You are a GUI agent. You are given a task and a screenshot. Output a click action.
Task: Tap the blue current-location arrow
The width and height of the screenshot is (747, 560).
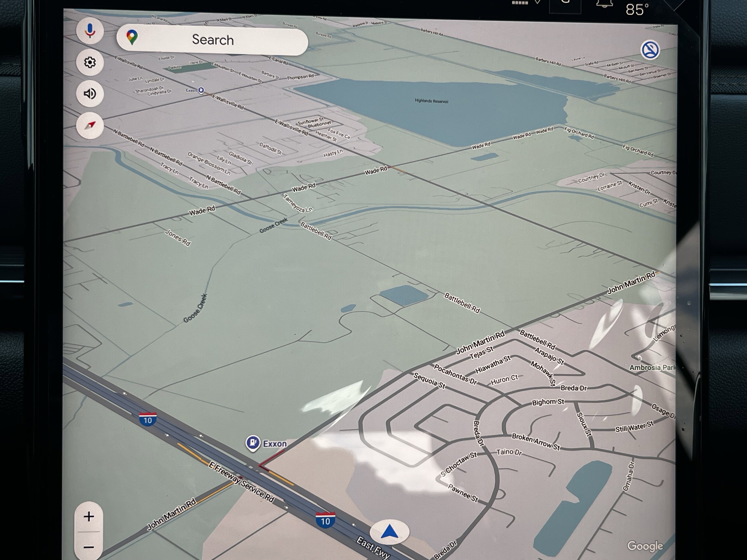coord(389,532)
